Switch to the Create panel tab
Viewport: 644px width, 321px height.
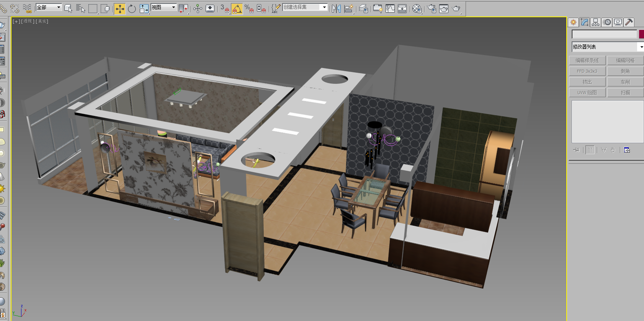(x=573, y=22)
